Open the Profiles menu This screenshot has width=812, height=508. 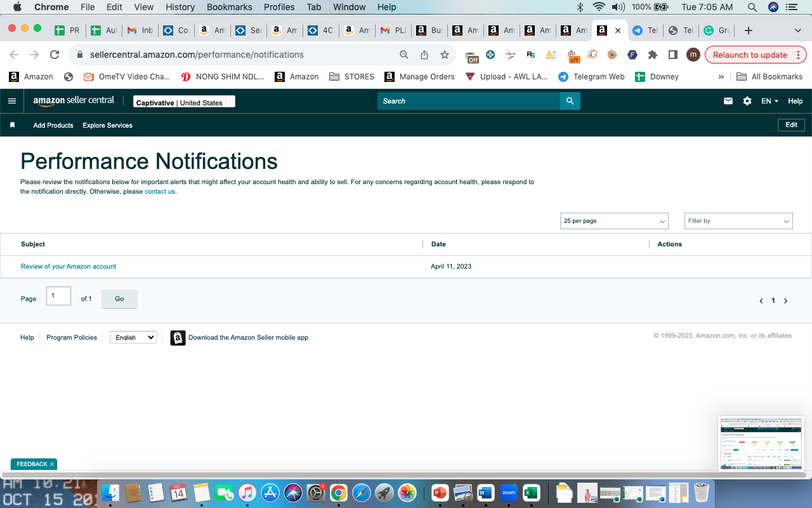click(279, 7)
